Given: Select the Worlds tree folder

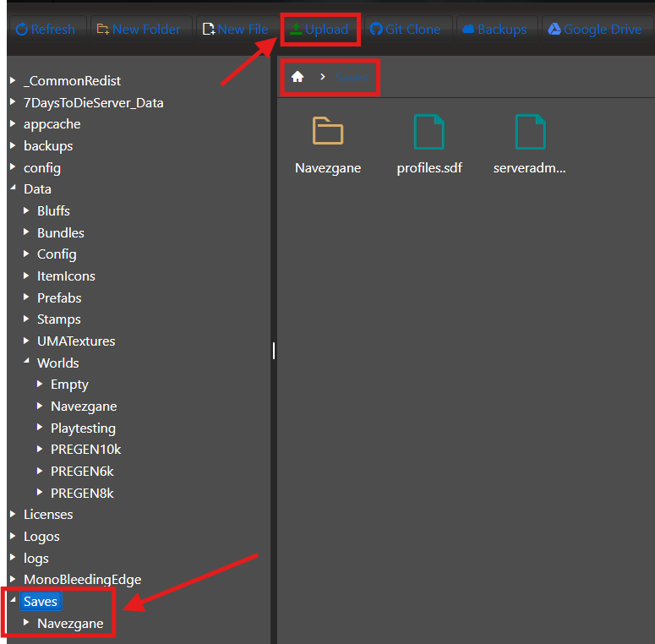Looking at the screenshot, I should point(58,363).
